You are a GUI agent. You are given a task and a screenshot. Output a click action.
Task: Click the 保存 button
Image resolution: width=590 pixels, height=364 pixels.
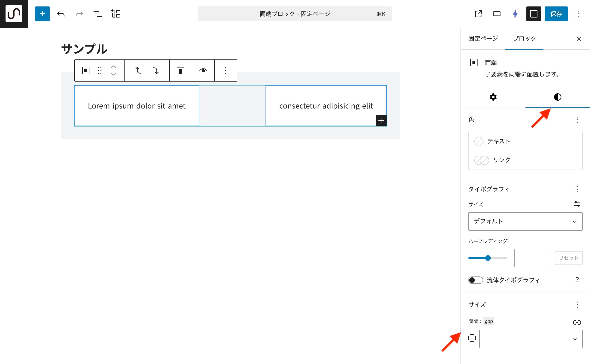[x=556, y=14]
